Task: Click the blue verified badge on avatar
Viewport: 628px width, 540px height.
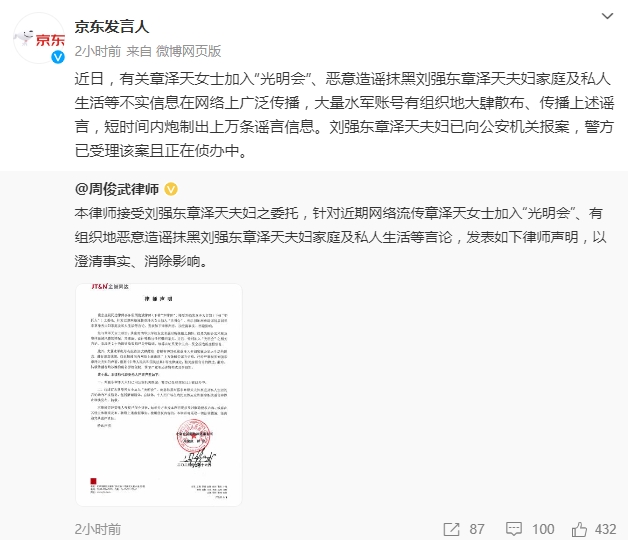Action: [x=58, y=57]
